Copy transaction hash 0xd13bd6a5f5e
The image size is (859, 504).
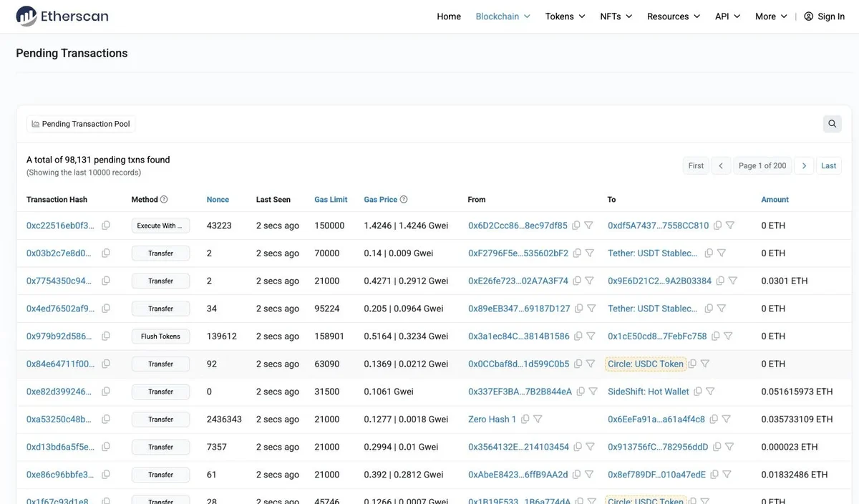(106, 447)
